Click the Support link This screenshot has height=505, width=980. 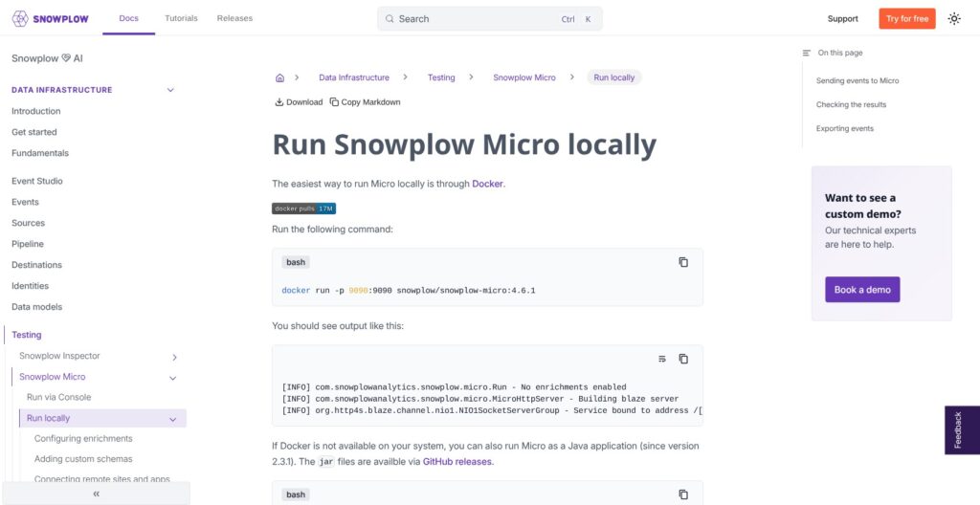(x=842, y=19)
